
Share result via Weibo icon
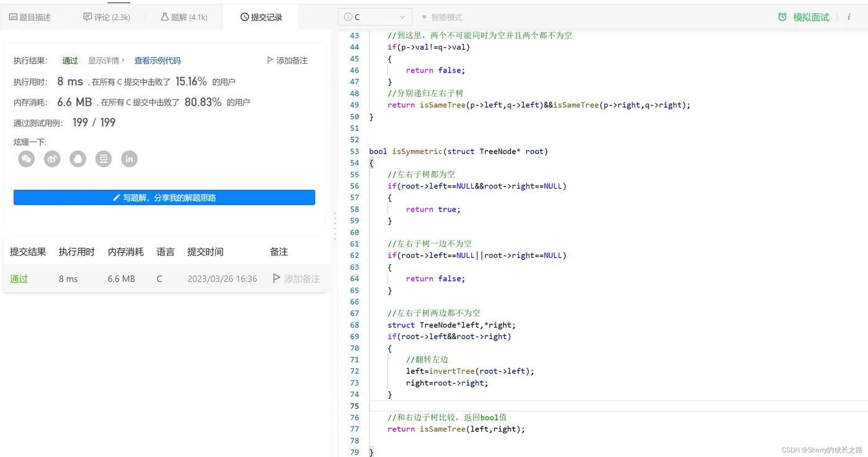(x=52, y=159)
